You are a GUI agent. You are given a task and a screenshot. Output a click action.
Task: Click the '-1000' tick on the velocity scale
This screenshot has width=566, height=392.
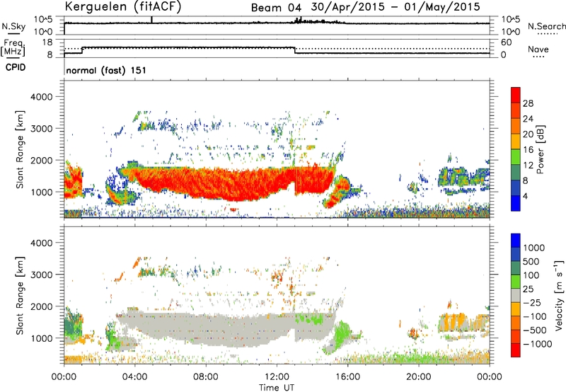[538, 344]
